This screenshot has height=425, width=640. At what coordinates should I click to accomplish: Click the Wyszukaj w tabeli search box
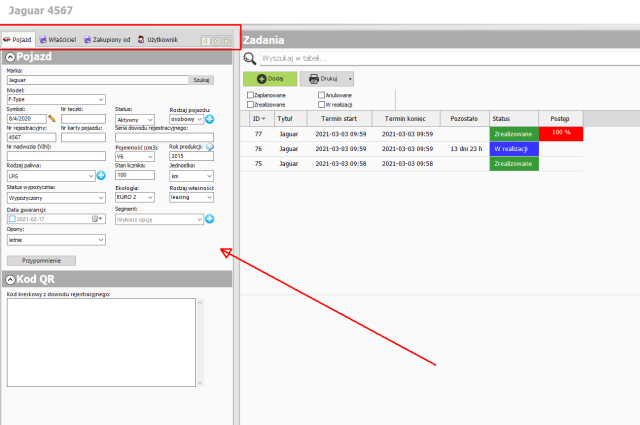tap(450, 59)
